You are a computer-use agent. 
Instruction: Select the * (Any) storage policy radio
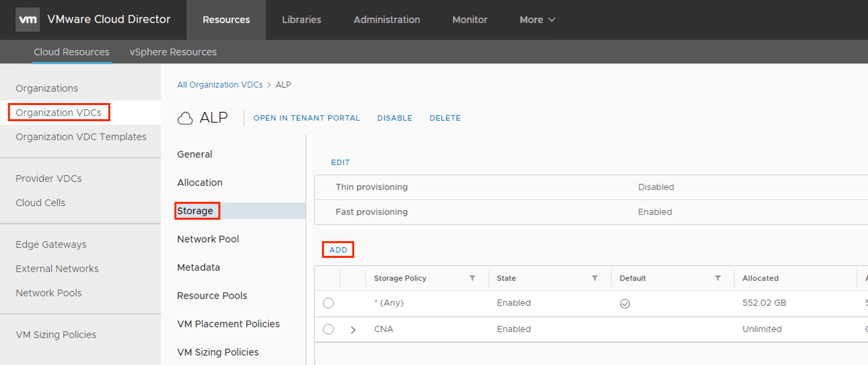coord(328,303)
